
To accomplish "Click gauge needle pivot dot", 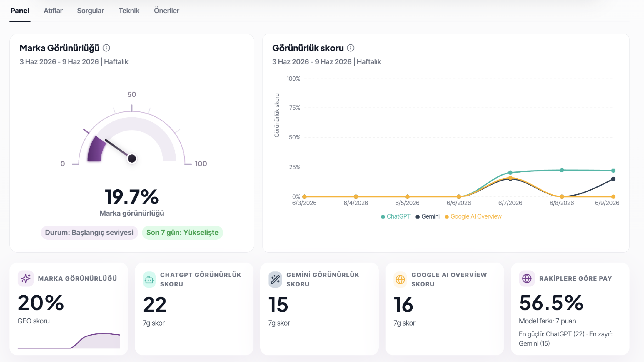I will [x=132, y=159].
